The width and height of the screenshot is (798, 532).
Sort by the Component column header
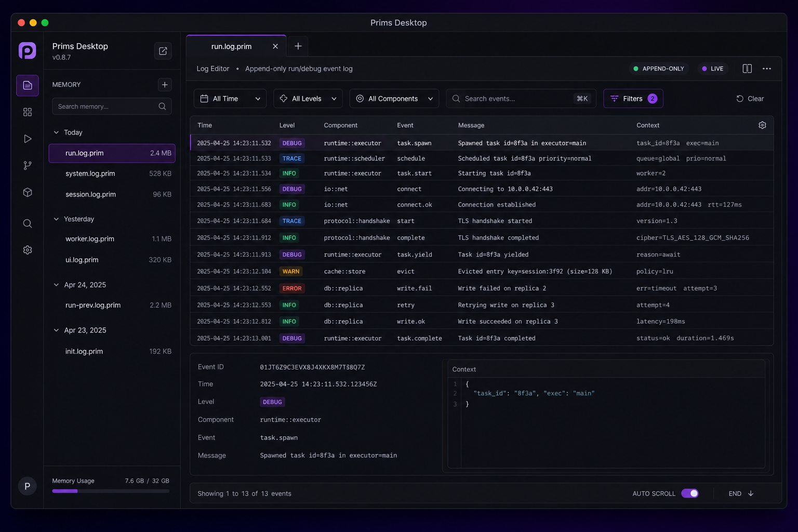[340, 125]
